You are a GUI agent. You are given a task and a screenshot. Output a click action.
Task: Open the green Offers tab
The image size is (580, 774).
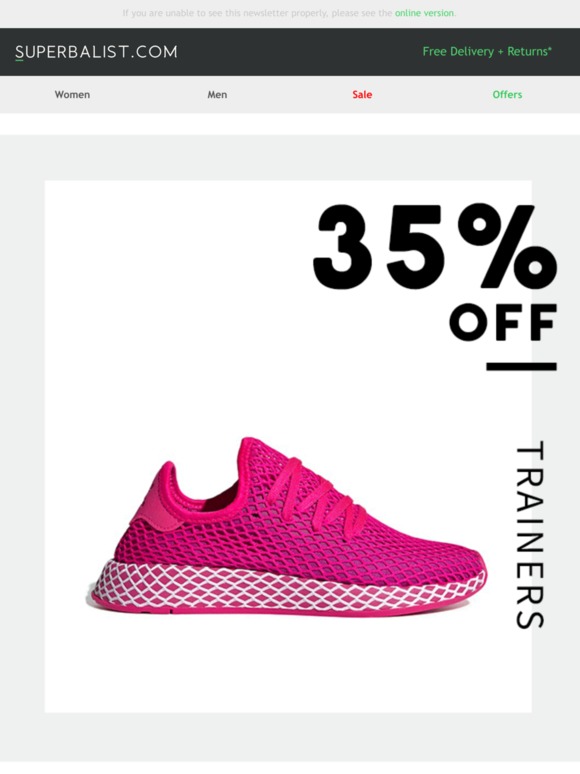pos(507,94)
